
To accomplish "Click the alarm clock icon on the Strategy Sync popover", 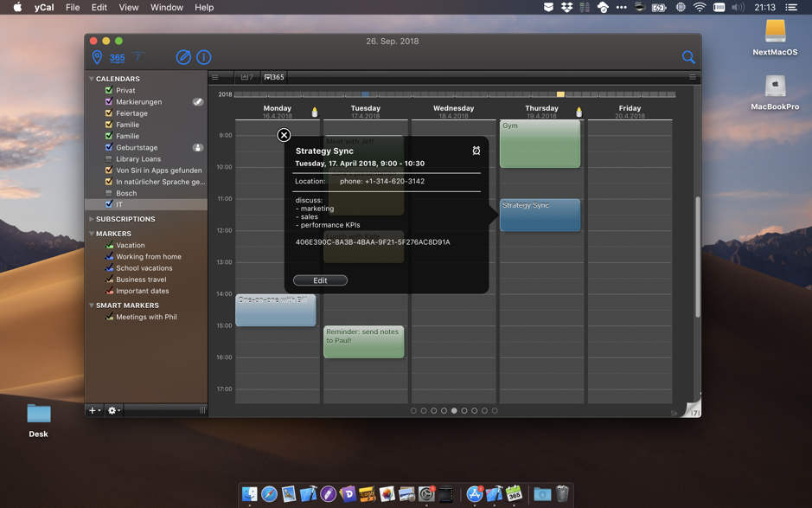I will (x=476, y=151).
